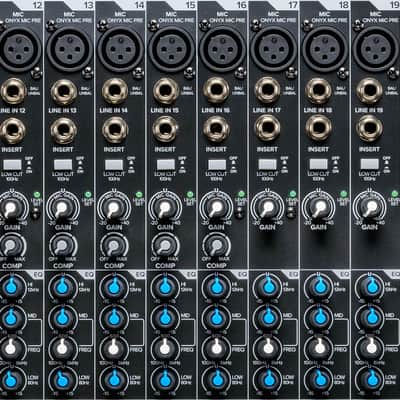Click the channel 13 Gain knob

pyautogui.click(x=62, y=209)
